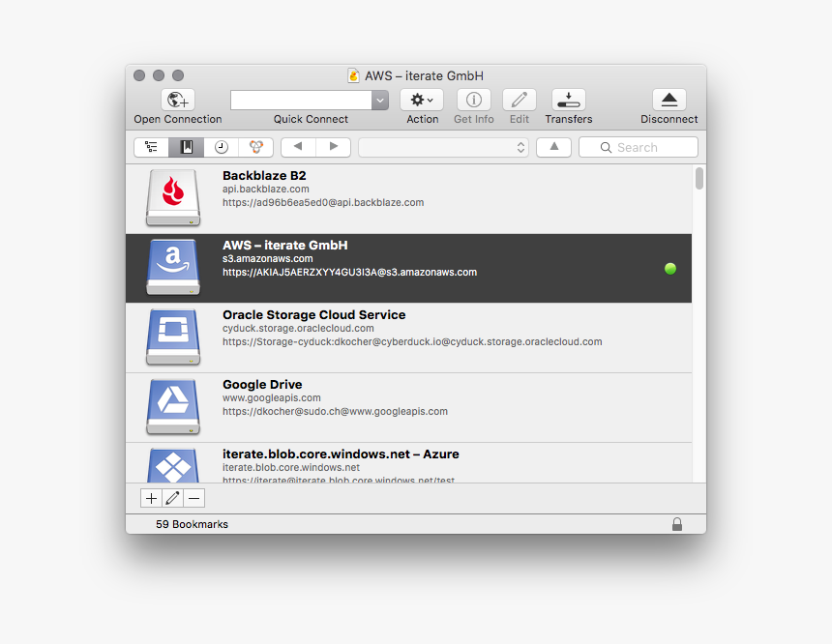Click the bookmark list scrollbar thumb
This screenshot has width=832, height=644.
(699, 178)
